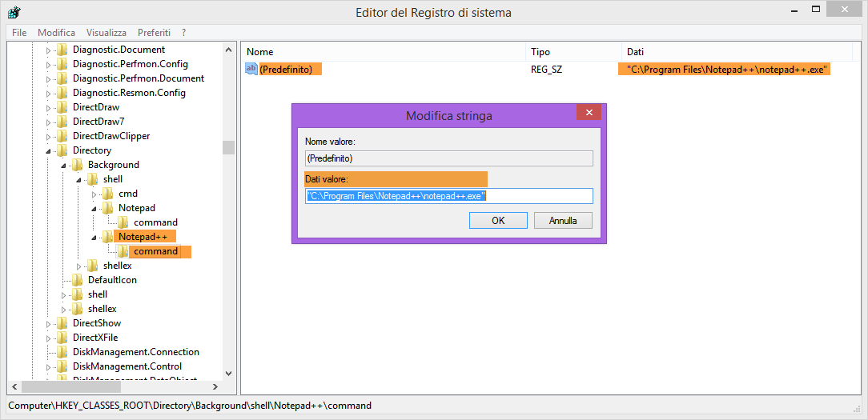Image resolution: width=868 pixels, height=420 pixels.
Task: Select the DirectDrawClipper tree item
Action: [111, 136]
